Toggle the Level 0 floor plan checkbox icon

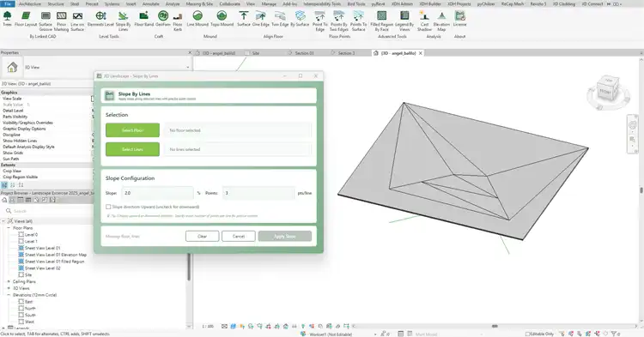[x=21, y=234]
